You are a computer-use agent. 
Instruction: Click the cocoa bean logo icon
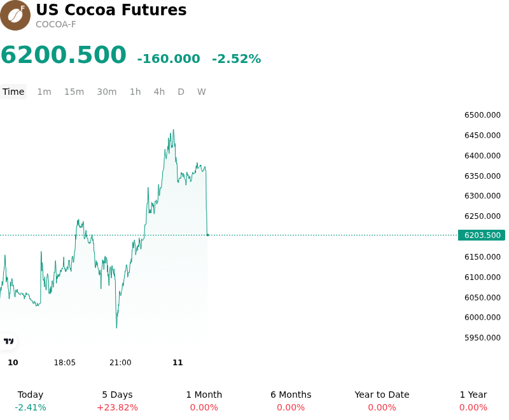coord(15,15)
